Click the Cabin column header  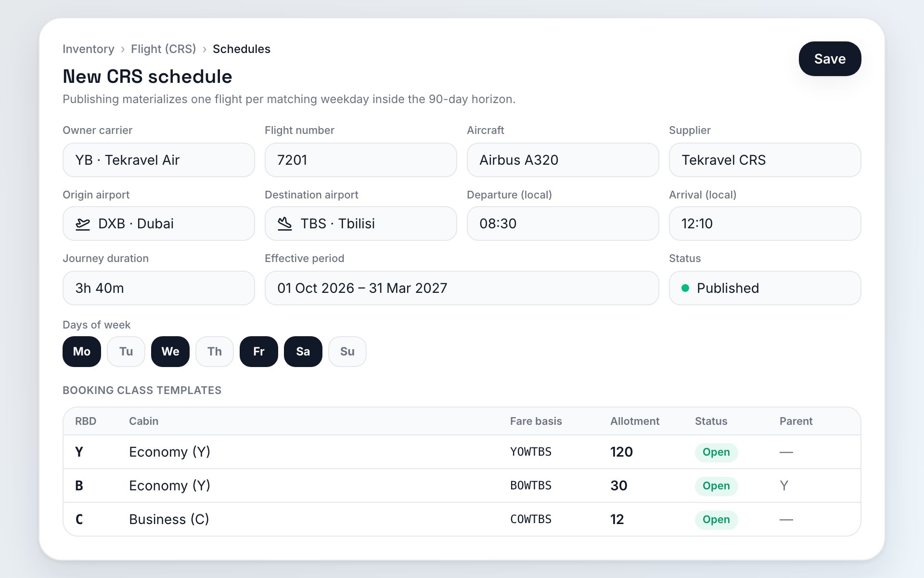144,421
